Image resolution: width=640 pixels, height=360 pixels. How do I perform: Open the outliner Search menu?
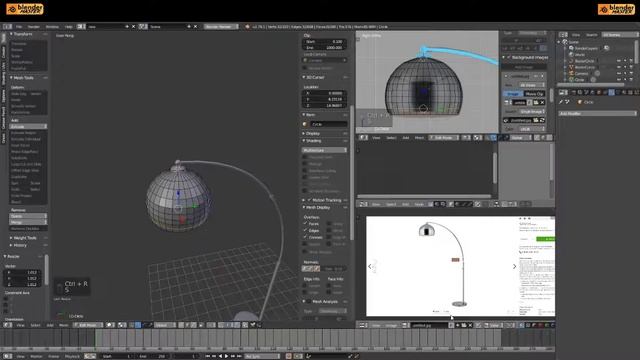coord(591,35)
